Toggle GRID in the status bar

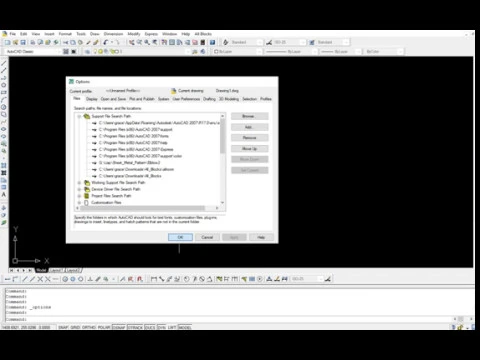click(75, 327)
